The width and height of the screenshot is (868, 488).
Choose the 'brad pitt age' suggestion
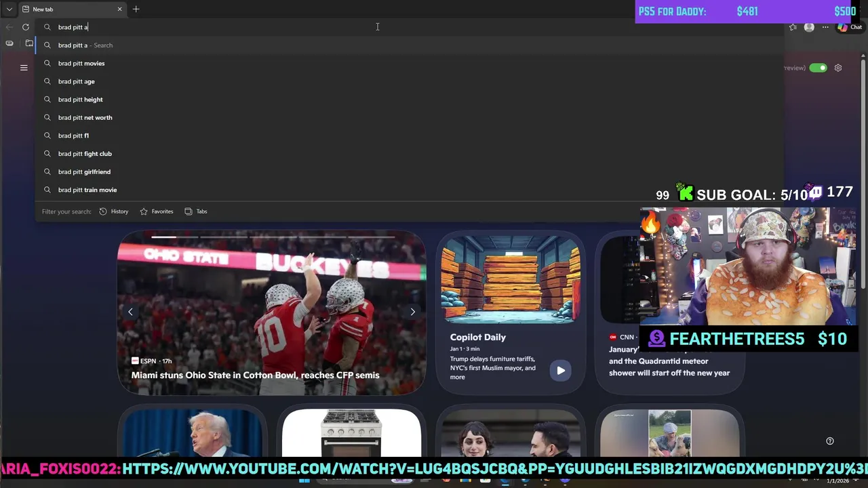coord(410,81)
